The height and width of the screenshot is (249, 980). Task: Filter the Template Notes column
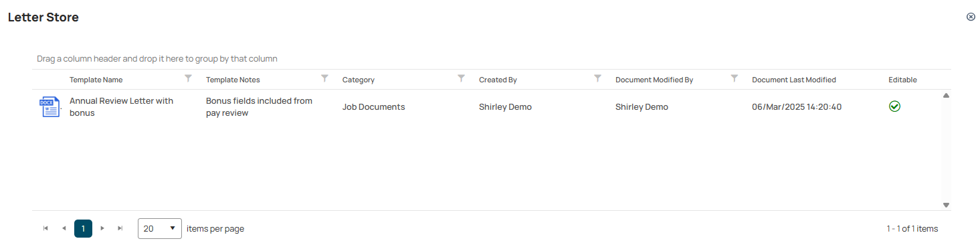(324, 78)
